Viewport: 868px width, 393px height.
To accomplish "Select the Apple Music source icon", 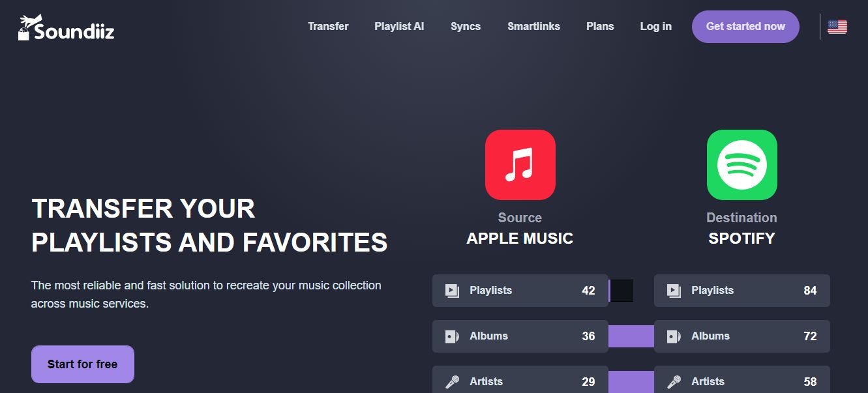I will coord(520,165).
